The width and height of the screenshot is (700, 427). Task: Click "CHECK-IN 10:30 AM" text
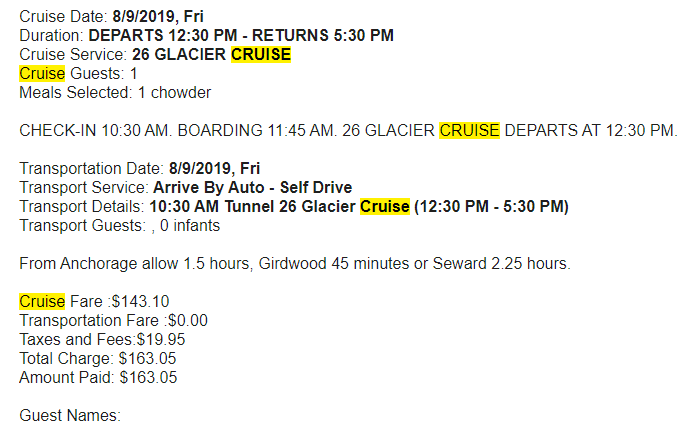click(88, 131)
